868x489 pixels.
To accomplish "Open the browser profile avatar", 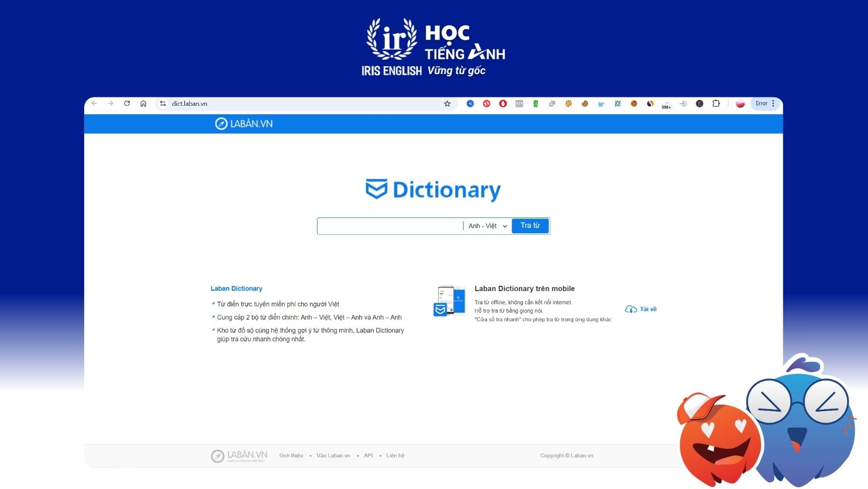I will click(740, 104).
